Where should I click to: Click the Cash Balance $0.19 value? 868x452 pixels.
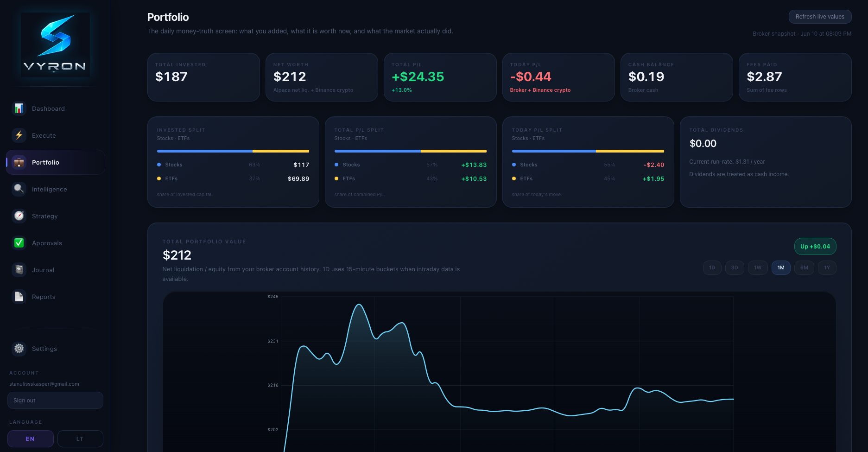(646, 76)
